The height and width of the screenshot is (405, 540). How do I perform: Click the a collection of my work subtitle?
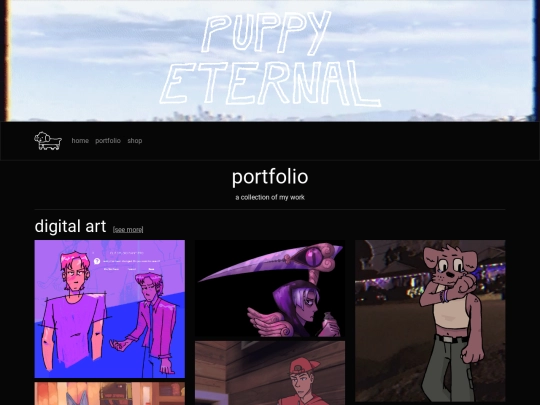(270, 197)
